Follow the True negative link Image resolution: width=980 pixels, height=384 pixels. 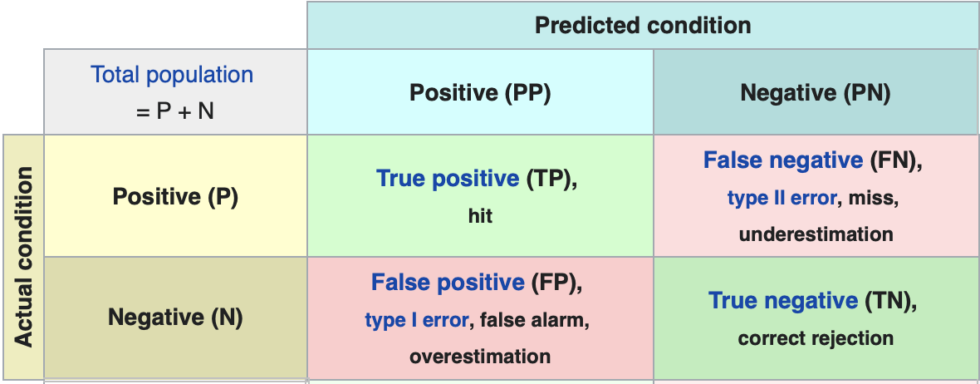pos(783,301)
